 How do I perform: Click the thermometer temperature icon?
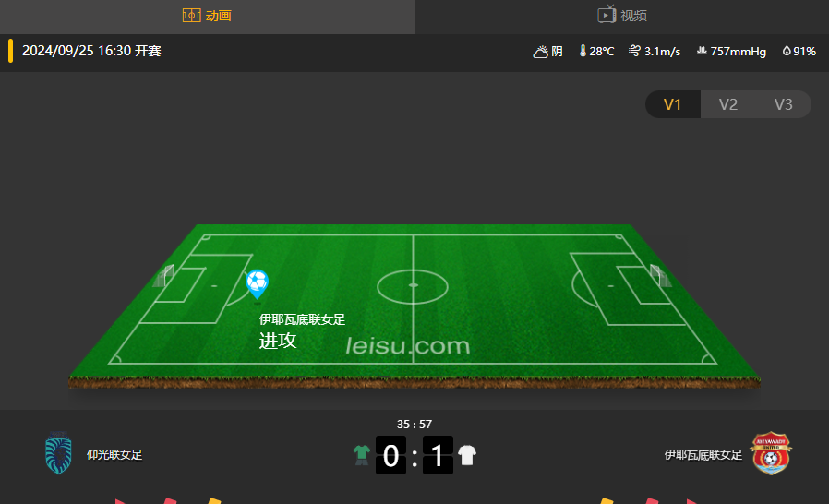(583, 51)
